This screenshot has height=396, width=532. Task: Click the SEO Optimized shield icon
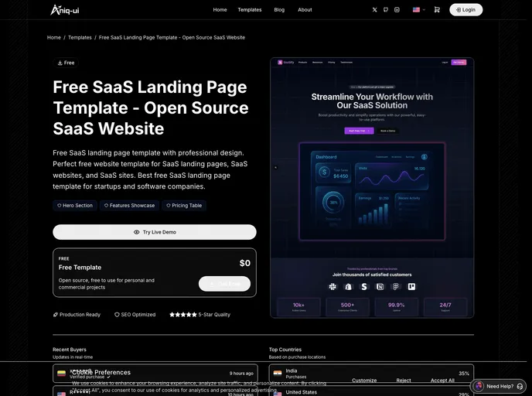point(117,315)
